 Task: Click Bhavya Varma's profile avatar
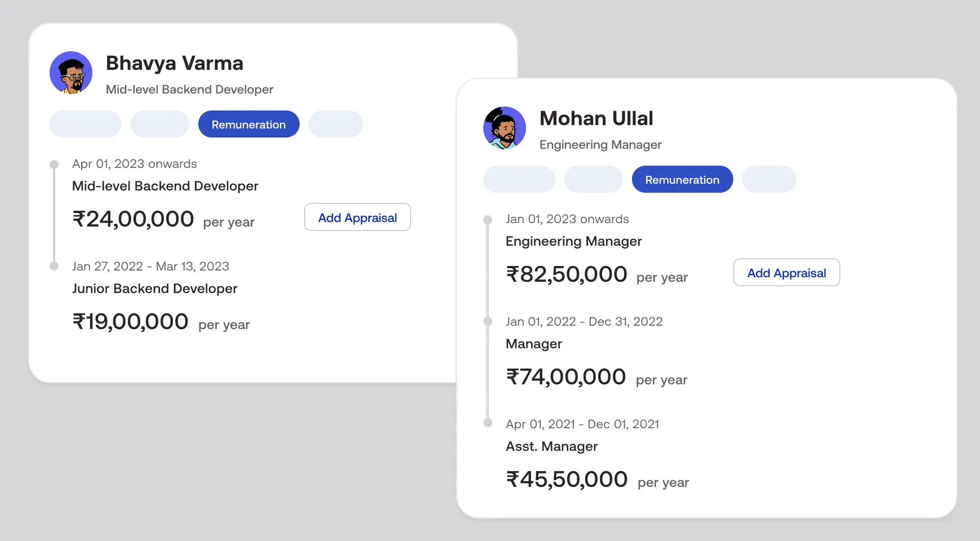[x=71, y=73]
